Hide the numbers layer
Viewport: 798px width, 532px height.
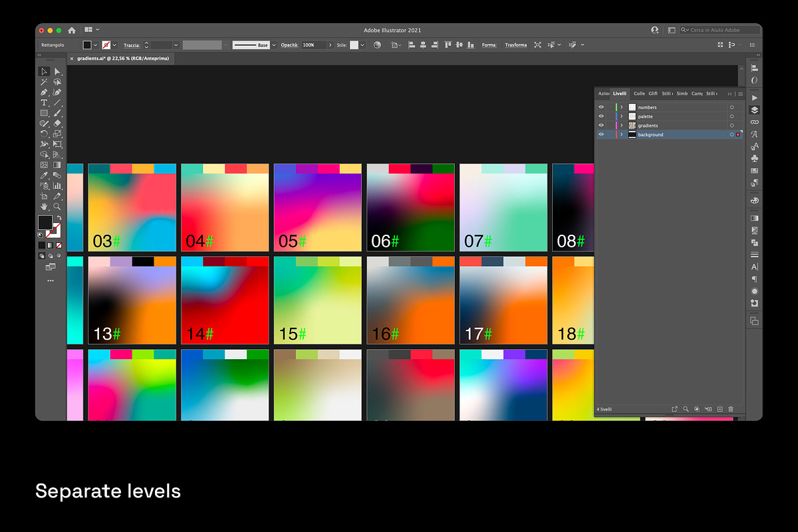tap(601, 107)
